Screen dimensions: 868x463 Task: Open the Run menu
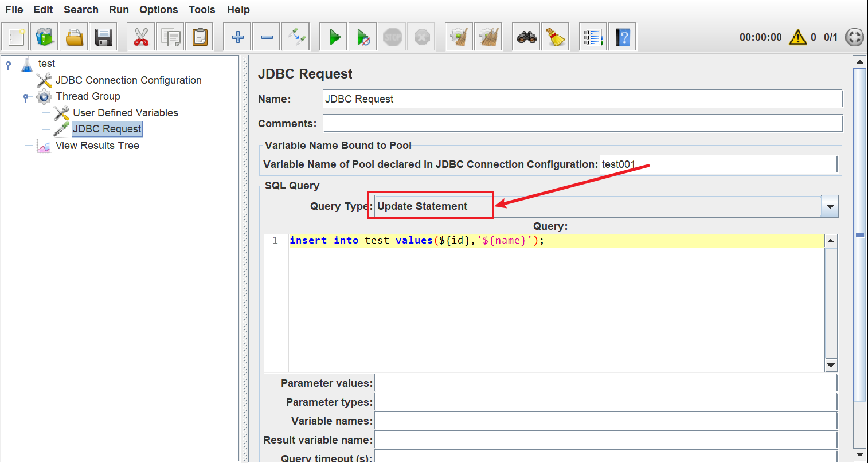point(119,10)
